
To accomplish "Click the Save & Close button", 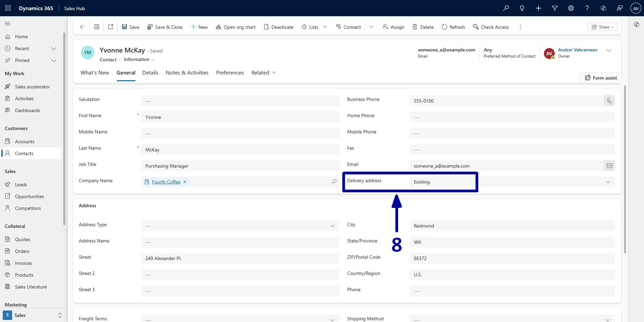I will [x=165, y=27].
